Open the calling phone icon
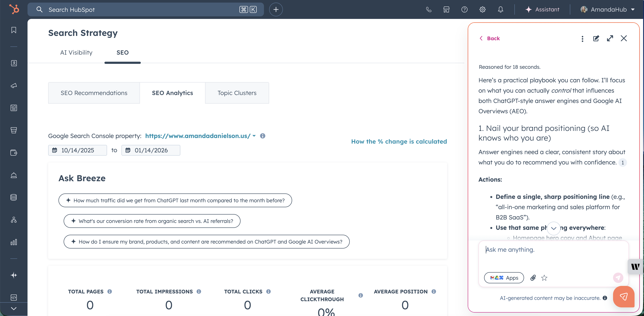644x316 pixels. click(x=429, y=9)
